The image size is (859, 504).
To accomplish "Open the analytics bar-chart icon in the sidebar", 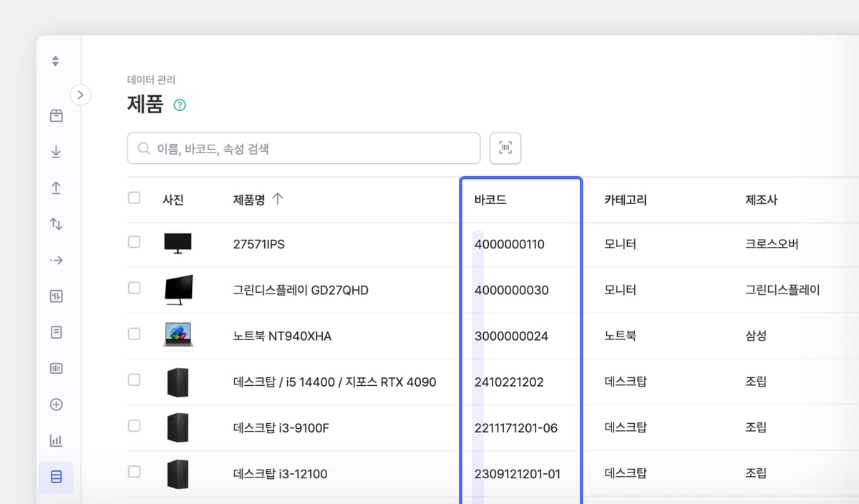I will coord(56,440).
